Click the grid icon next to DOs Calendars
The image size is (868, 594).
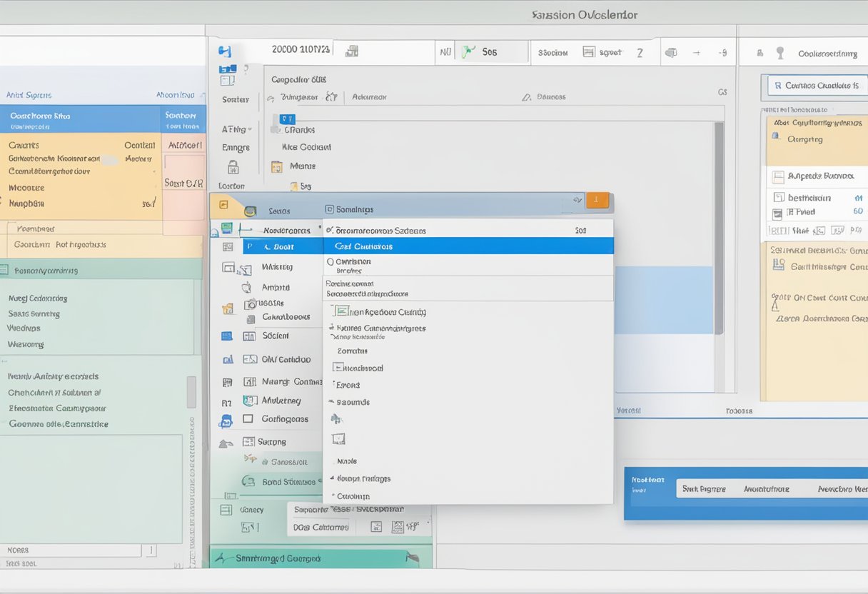tap(376, 525)
